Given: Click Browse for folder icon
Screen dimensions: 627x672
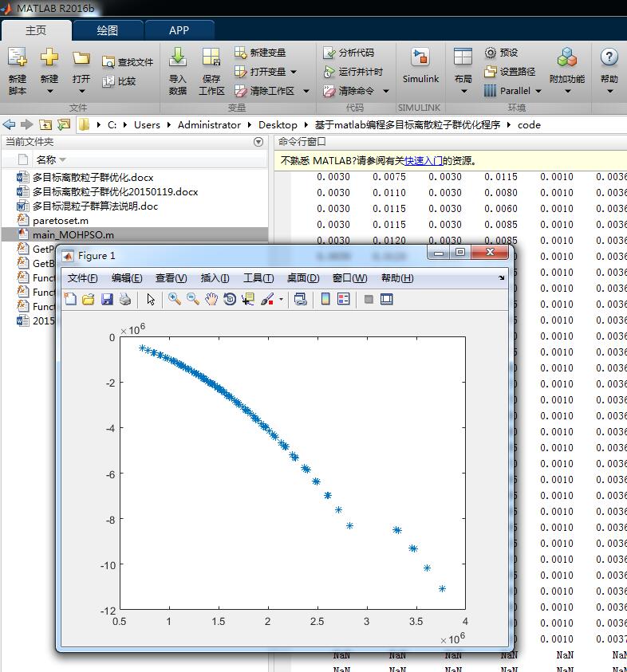Looking at the screenshot, I should (64, 124).
